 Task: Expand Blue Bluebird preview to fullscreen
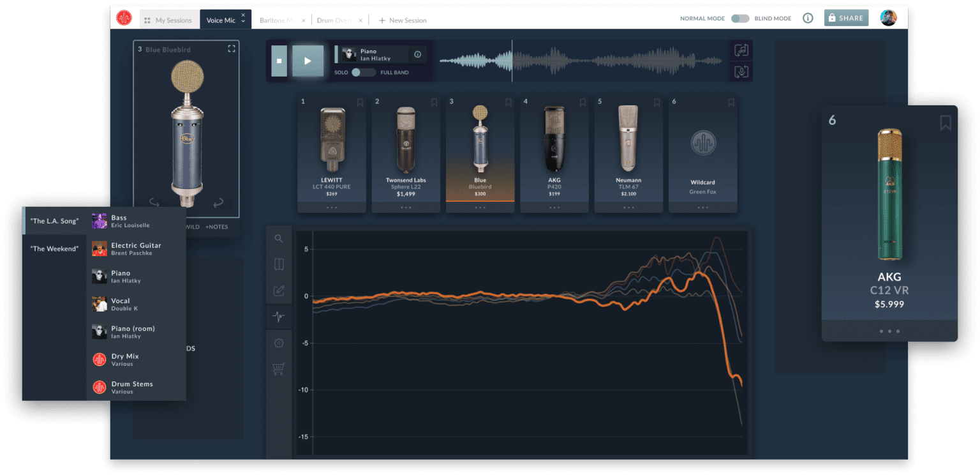pyautogui.click(x=232, y=49)
